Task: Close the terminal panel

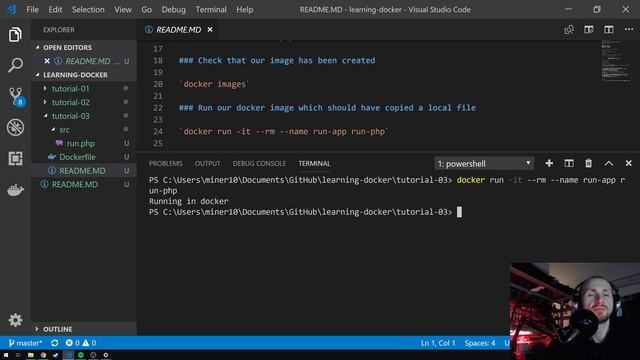Action: point(629,164)
